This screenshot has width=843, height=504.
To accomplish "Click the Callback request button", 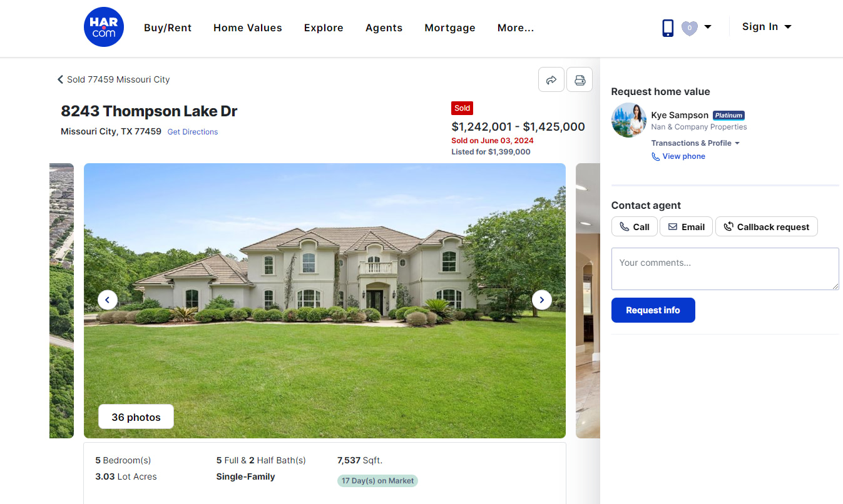I will pos(767,226).
